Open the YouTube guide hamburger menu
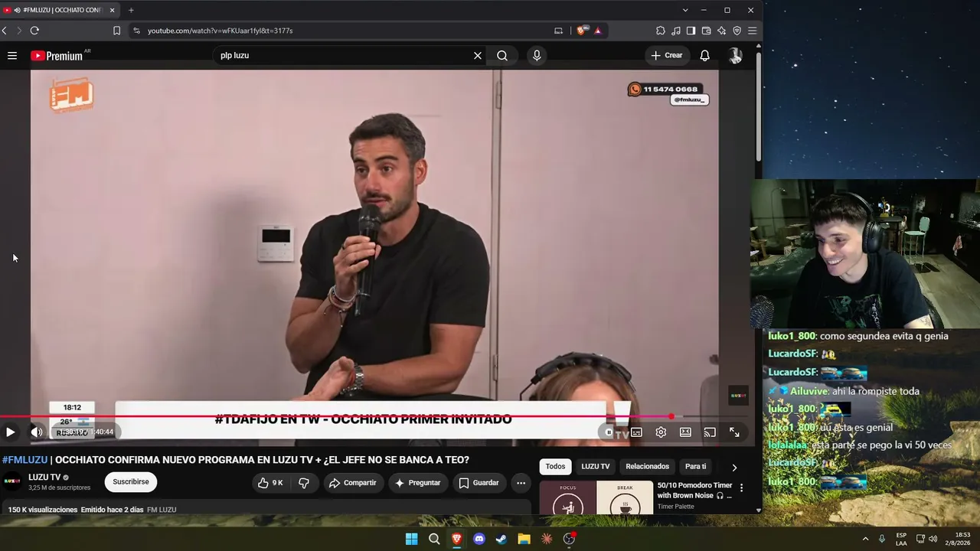This screenshot has width=980, height=551. (x=12, y=55)
